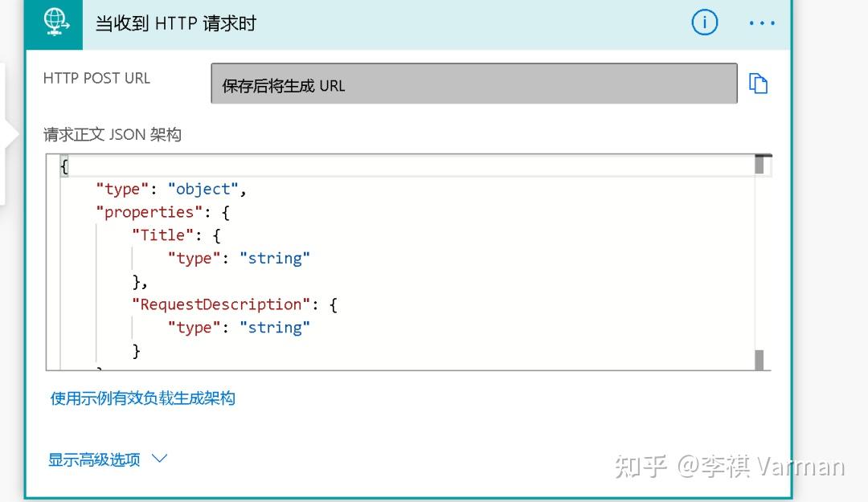Click the greyed 保存后将生成 URL field

pos(474,83)
